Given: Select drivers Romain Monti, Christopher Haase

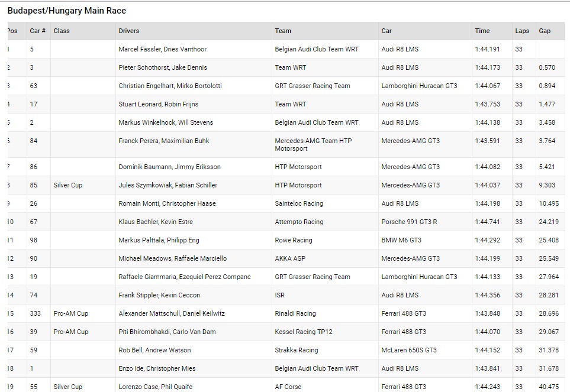Looking at the screenshot, I should coord(167,203).
